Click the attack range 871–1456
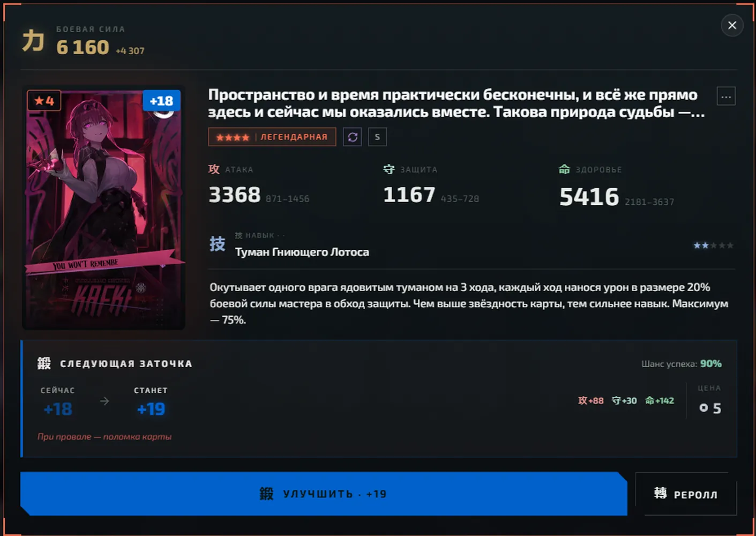 (288, 199)
